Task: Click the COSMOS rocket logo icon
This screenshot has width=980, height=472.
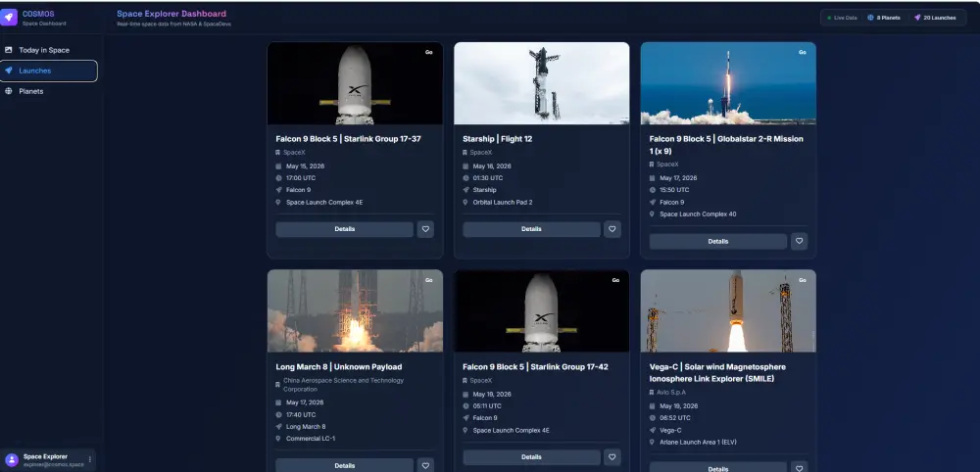Action: pyautogui.click(x=9, y=17)
